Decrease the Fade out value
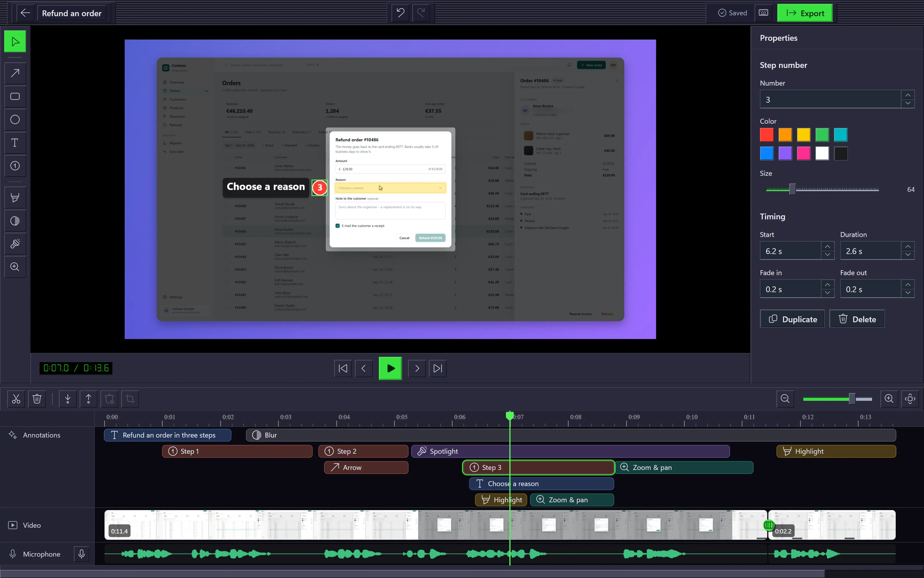This screenshot has height=578, width=924. click(908, 293)
